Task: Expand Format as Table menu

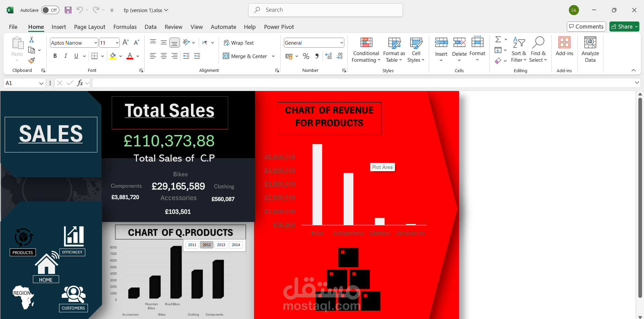Action: [394, 49]
